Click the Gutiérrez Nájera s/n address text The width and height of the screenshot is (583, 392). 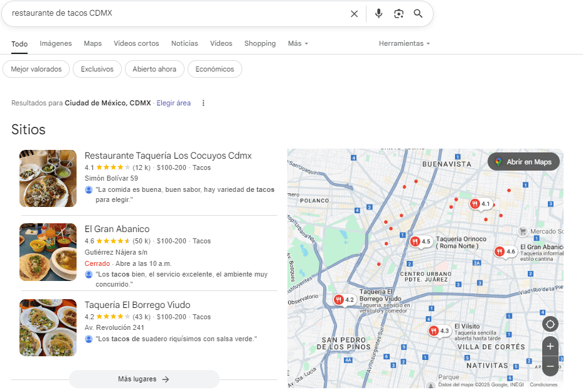pos(116,252)
